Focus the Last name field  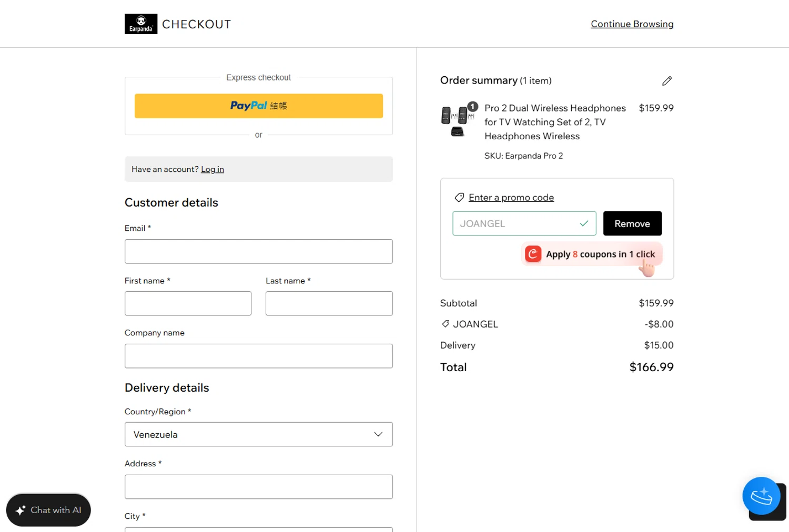tap(329, 303)
